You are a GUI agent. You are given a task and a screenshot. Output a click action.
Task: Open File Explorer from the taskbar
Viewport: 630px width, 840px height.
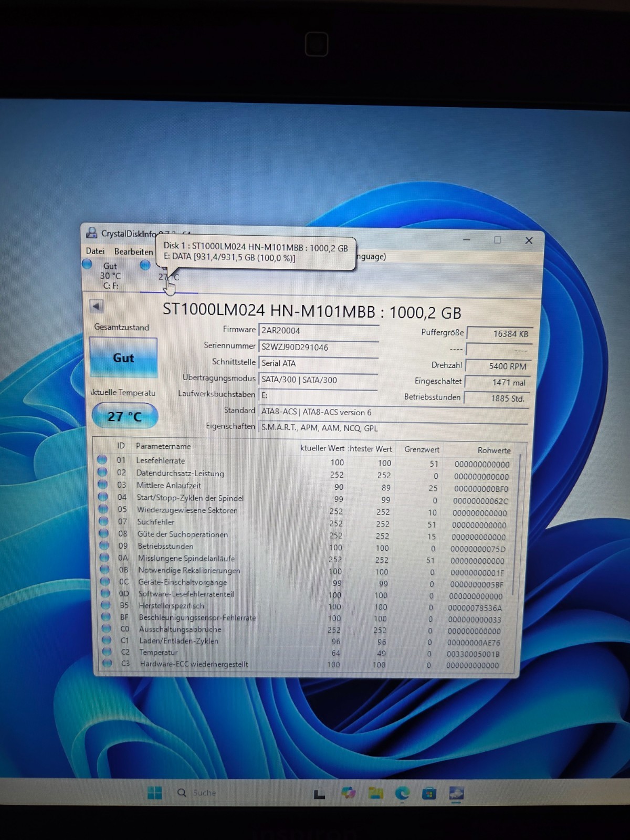click(375, 793)
